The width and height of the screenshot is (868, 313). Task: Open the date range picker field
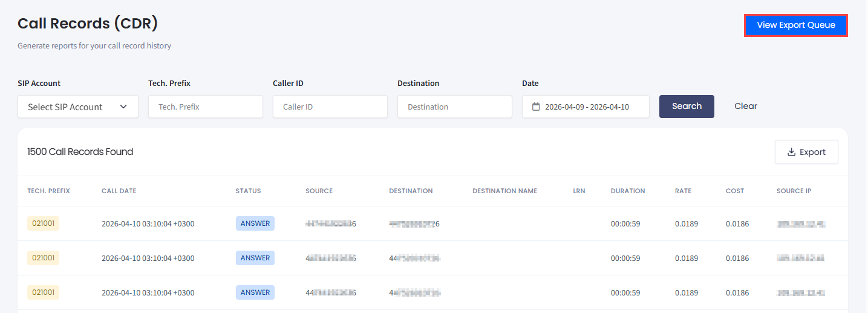586,107
